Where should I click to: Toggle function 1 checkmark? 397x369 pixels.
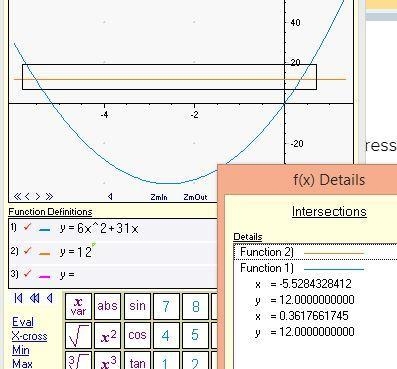point(27,227)
